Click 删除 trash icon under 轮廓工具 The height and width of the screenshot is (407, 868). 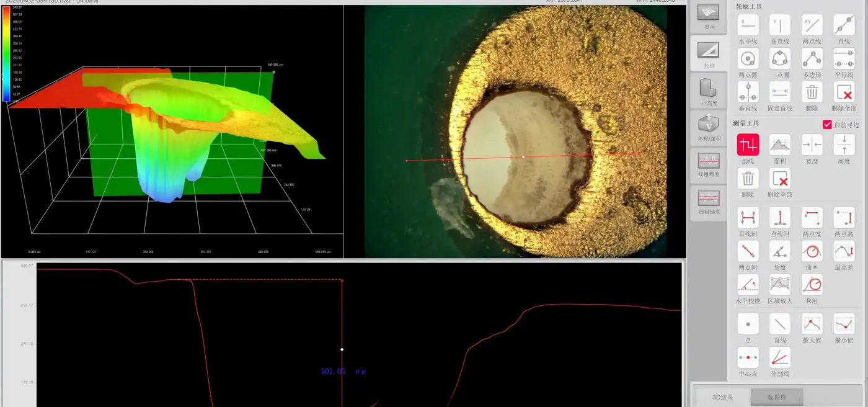tap(812, 92)
